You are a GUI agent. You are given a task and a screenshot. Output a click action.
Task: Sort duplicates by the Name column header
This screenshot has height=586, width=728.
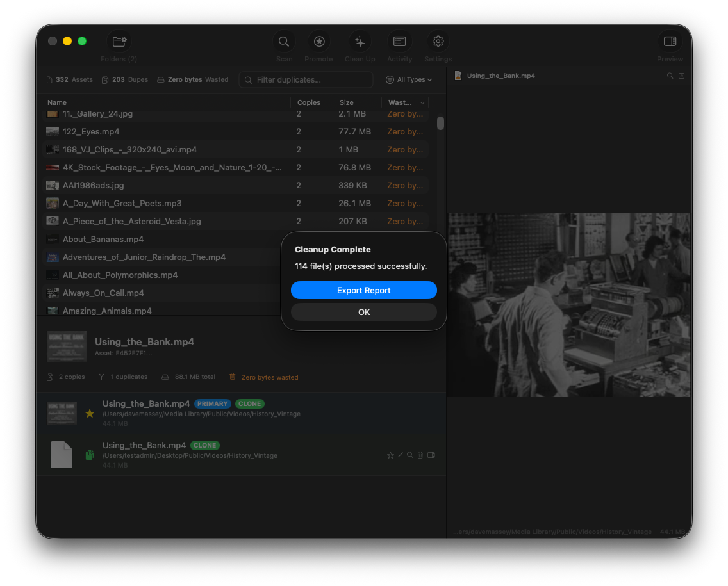(56, 102)
